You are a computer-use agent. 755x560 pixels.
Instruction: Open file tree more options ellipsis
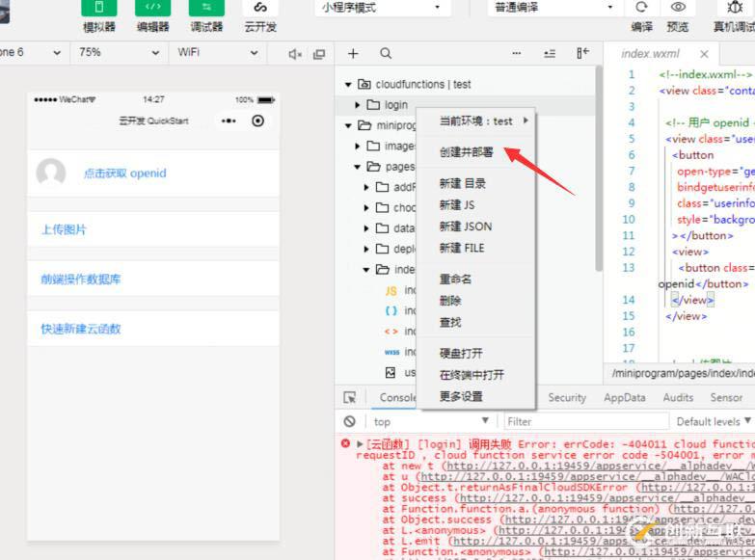[516, 53]
